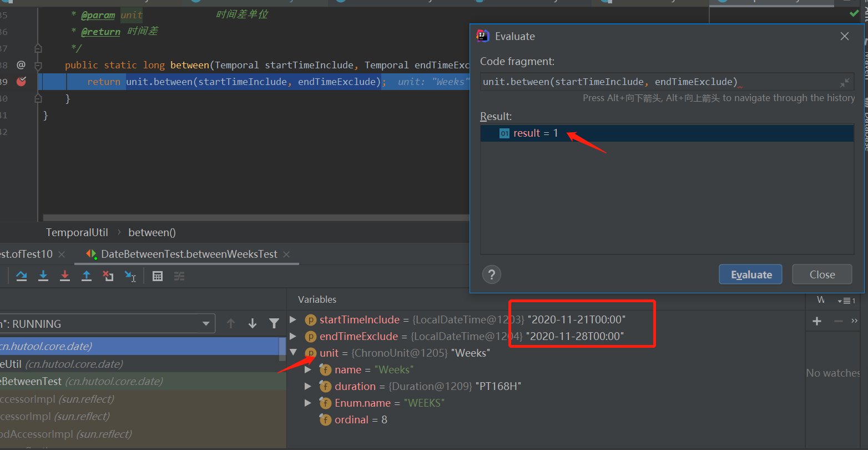Viewport: 868px width, 450px height.
Task: Click the "2020-11-21T00:00" value
Action: click(577, 319)
